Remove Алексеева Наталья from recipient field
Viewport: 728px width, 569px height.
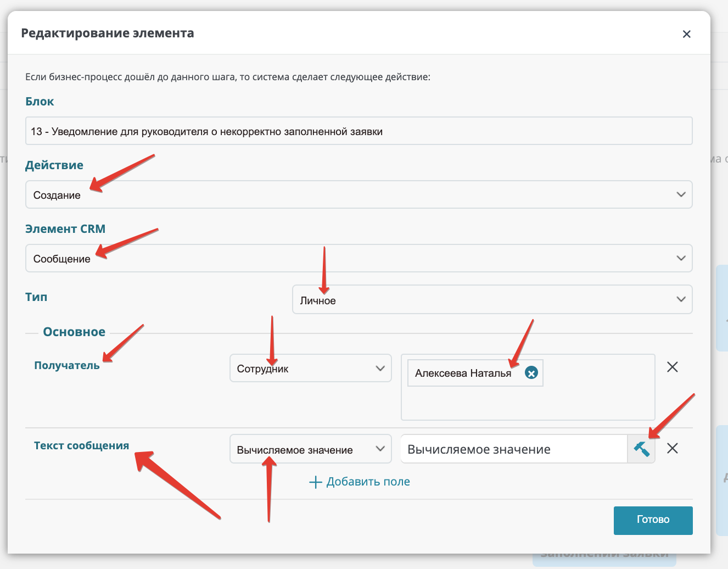point(531,373)
